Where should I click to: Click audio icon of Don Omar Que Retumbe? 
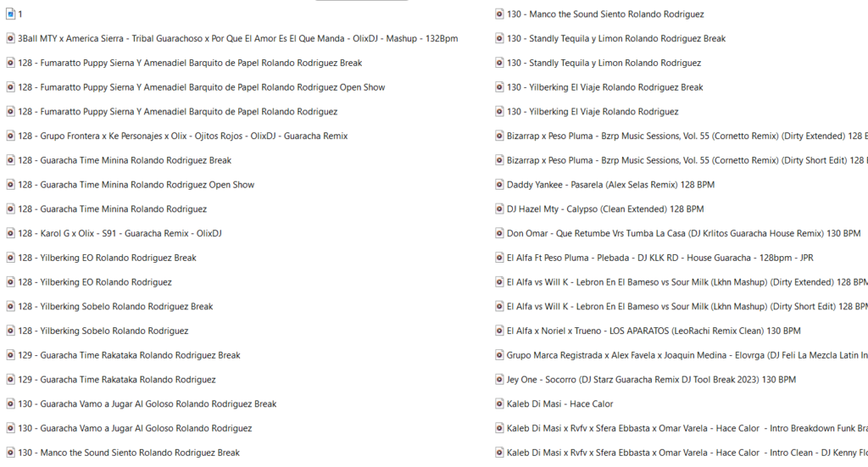[499, 233]
